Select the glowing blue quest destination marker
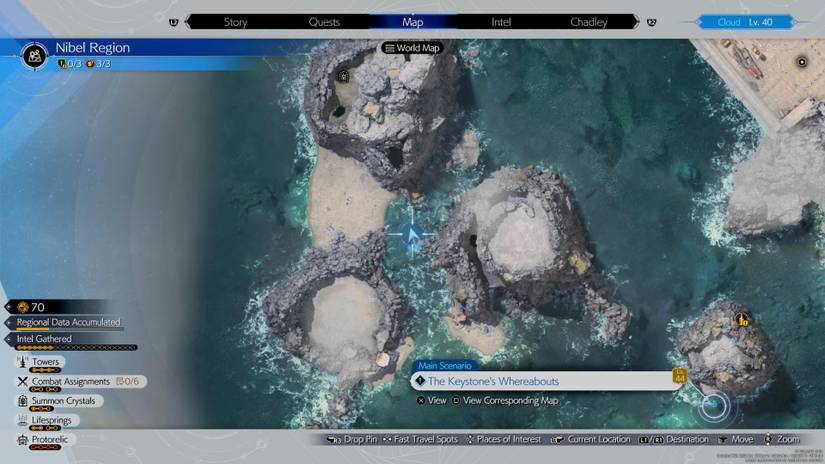Viewport: 825px width, 464px height. (x=713, y=405)
